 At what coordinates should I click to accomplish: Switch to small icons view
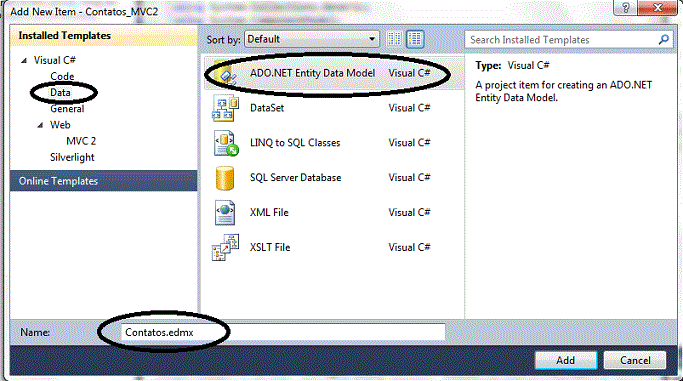point(394,39)
